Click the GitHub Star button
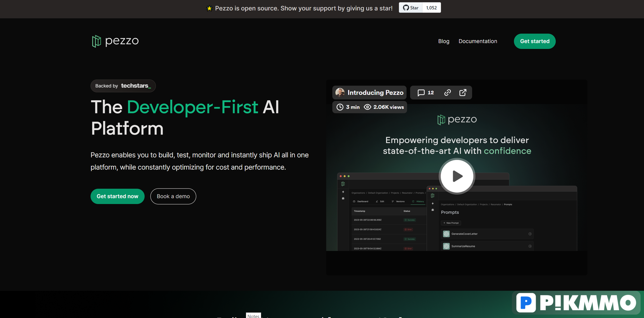This screenshot has width=644, height=318. 411,8
